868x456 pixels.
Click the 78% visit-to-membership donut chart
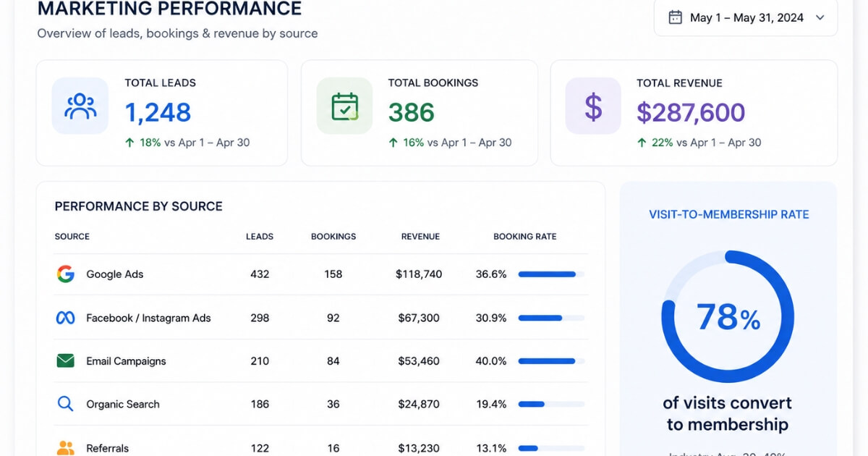click(x=728, y=317)
